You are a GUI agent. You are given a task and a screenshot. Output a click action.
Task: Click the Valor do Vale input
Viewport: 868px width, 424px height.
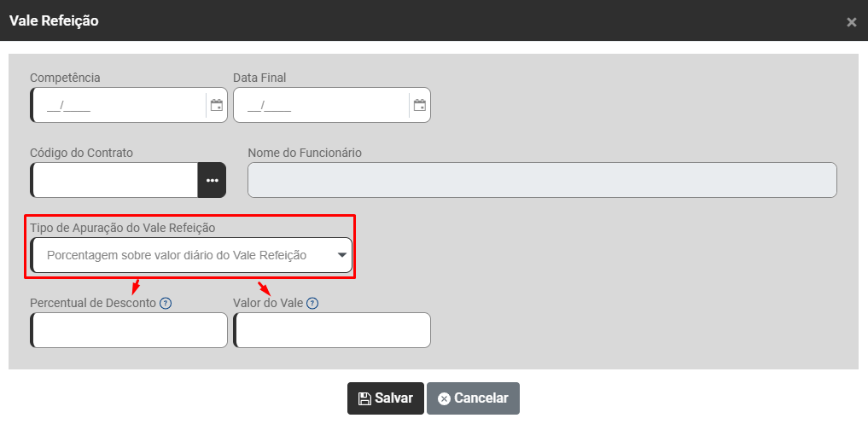[x=332, y=330]
